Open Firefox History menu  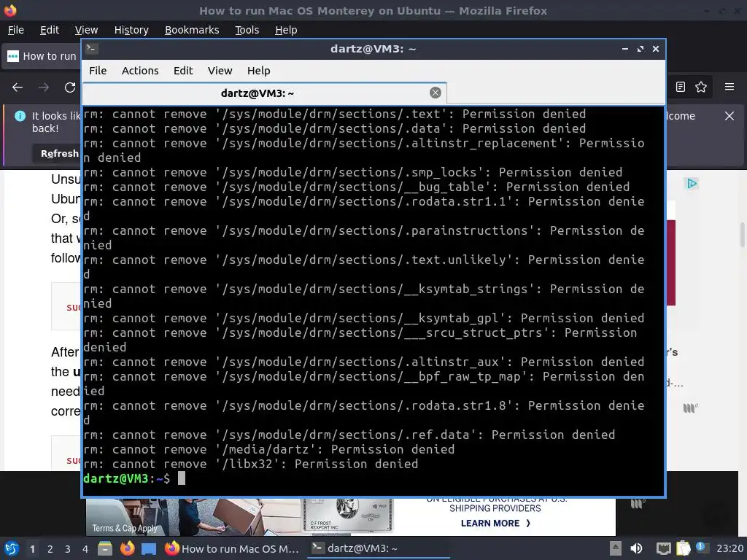131,29
